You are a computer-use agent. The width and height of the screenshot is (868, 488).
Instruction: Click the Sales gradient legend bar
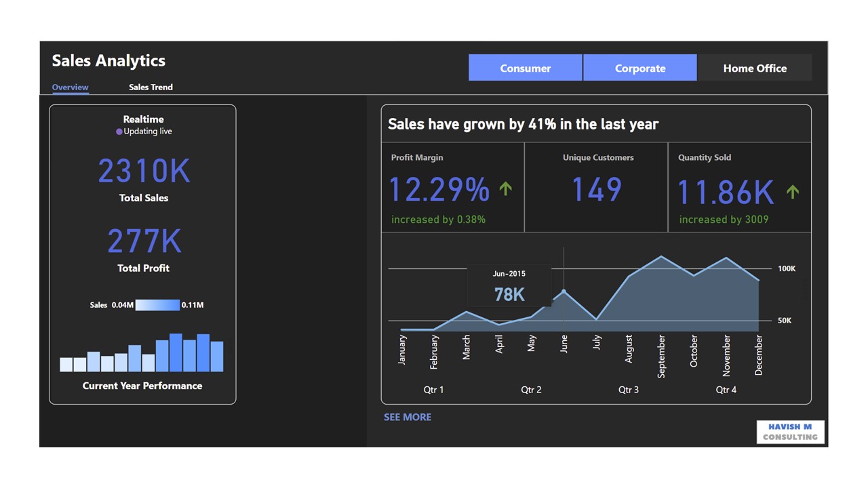[x=157, y=305]
